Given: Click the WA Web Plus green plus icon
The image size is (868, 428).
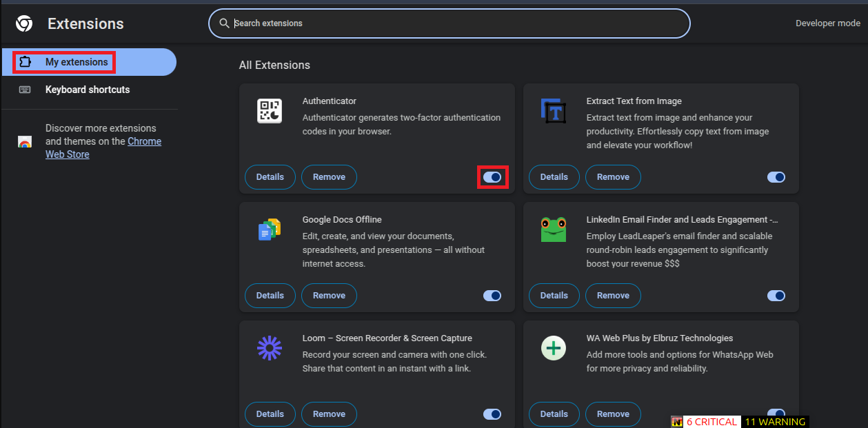Looking at the screenshot, I should (554, 348).
